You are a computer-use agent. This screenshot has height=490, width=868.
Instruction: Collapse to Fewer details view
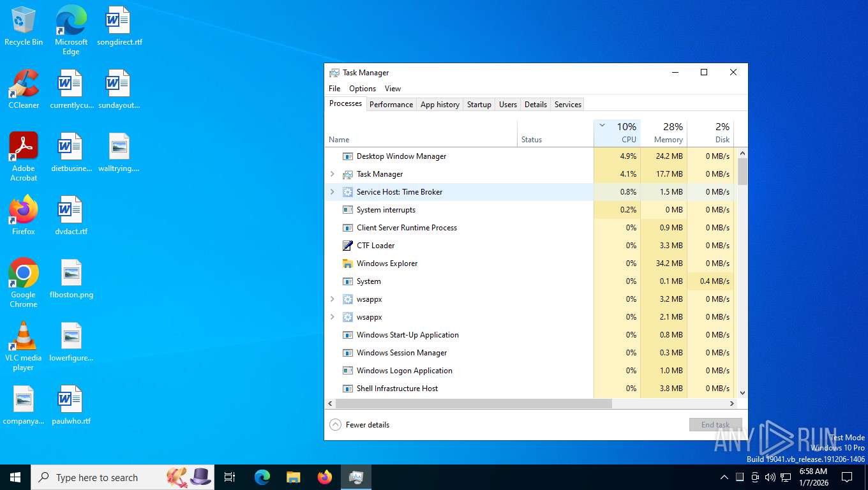pos(359,425)
